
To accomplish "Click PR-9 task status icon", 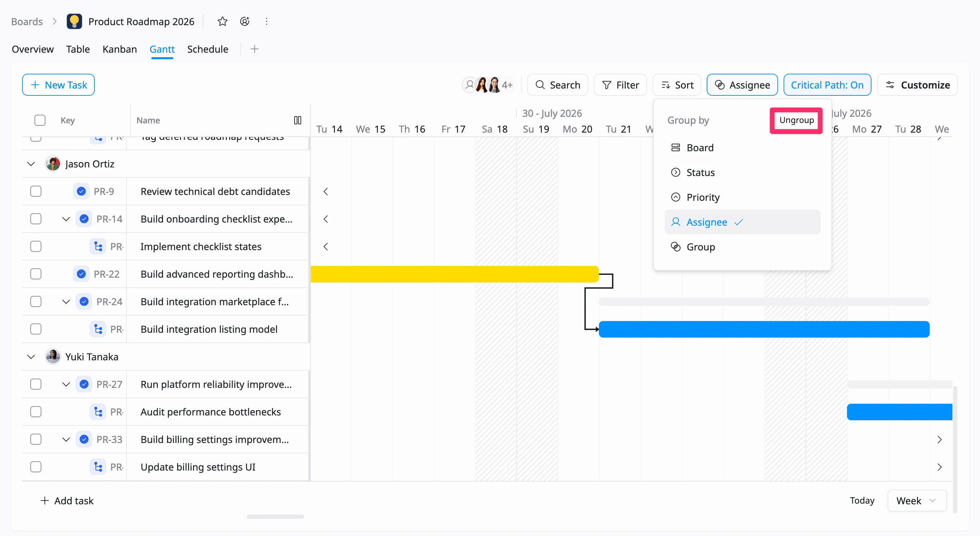I will tap(81, 191).
